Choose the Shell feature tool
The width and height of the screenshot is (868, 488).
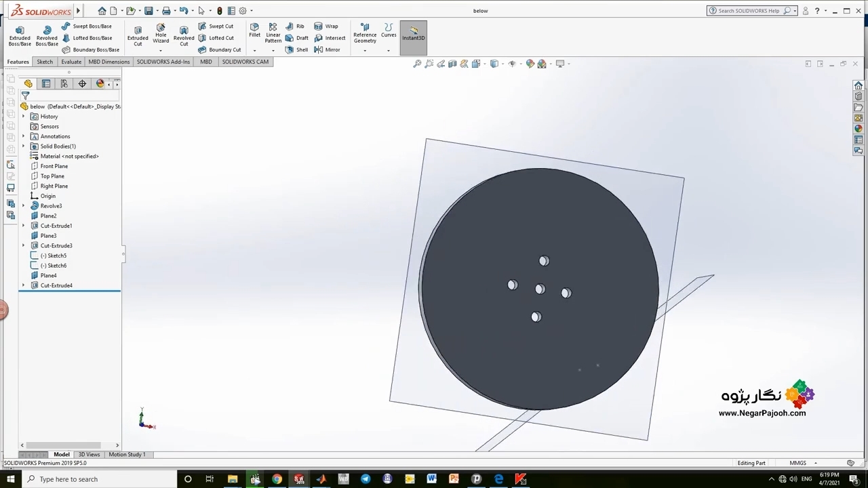click(297, 49)
